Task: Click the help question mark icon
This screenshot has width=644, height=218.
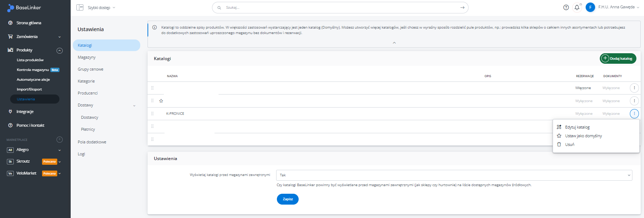Action: click(566, 7)
